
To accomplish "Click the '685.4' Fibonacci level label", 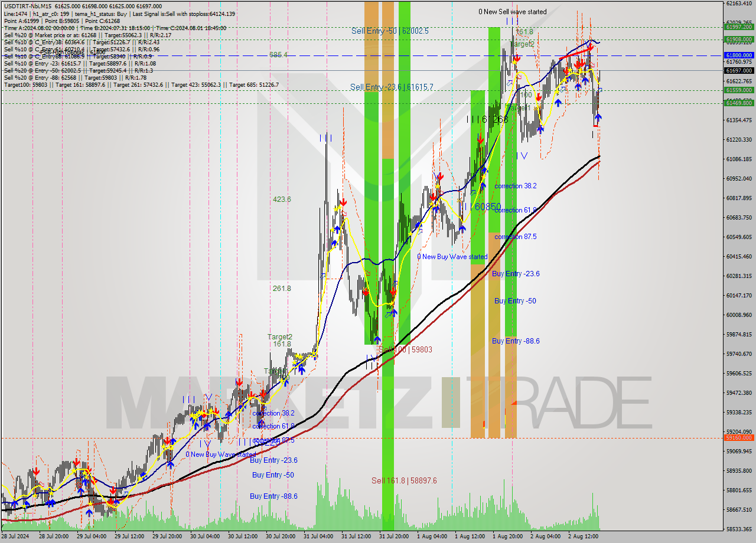I will pyautogui.click(x=278, y=55).
